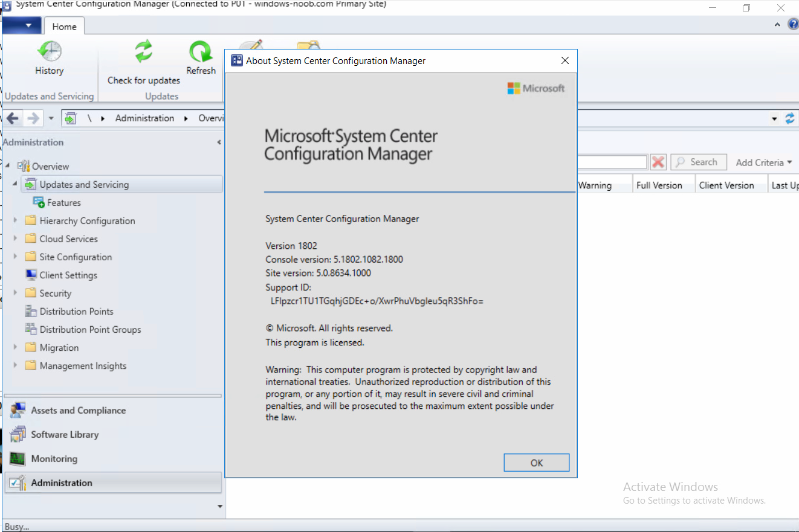Click the Distribution Point Groups icon
Image resolution: width=799 pixels, height=532 pixels.
(31, 329)
